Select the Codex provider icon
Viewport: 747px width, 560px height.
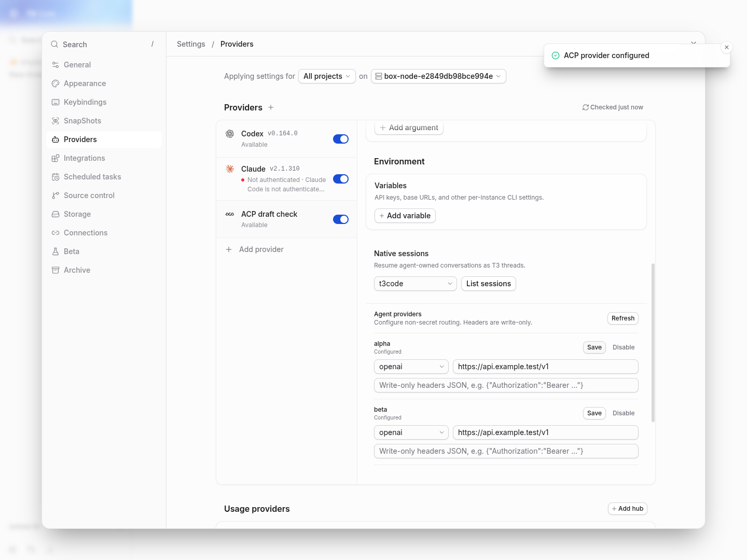click(x=230, y=134)
